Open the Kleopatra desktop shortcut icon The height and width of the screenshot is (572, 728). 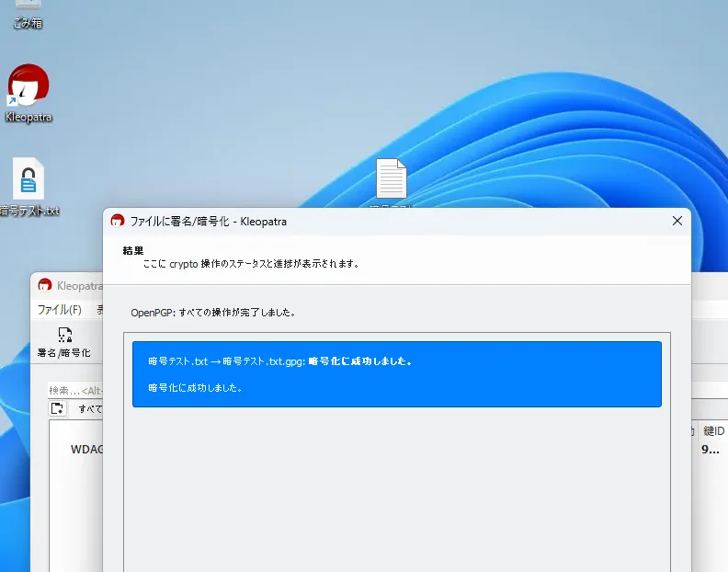click(x=28, y=93)
